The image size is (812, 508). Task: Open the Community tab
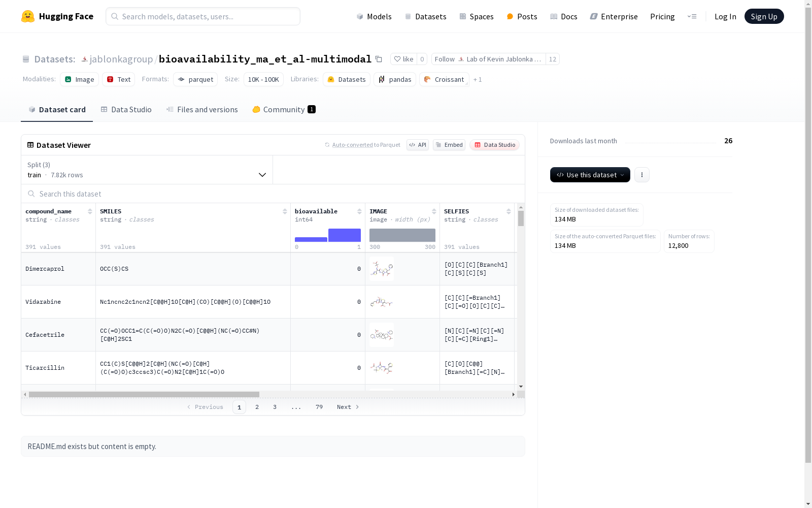point(284,109)
